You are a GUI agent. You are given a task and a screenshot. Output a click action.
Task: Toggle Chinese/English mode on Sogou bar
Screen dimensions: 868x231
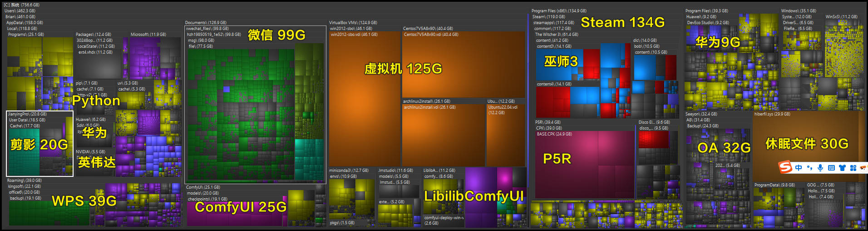pos(799,168)
